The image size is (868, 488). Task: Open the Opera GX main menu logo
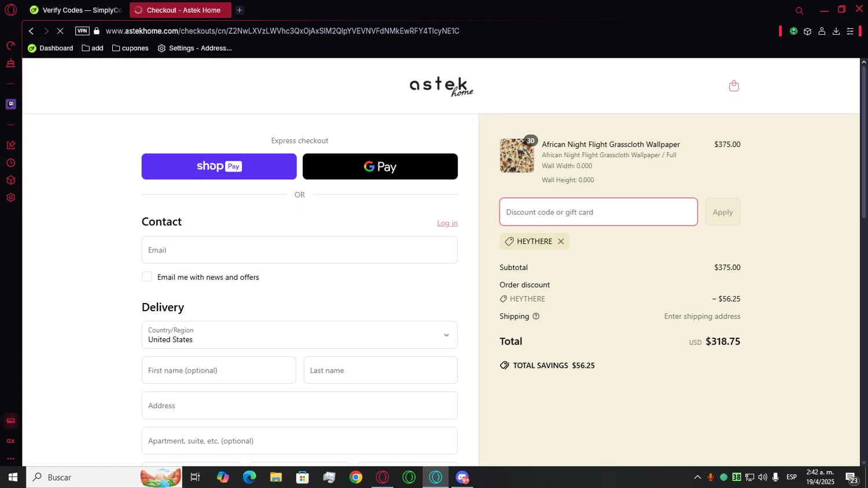[10, 10]
